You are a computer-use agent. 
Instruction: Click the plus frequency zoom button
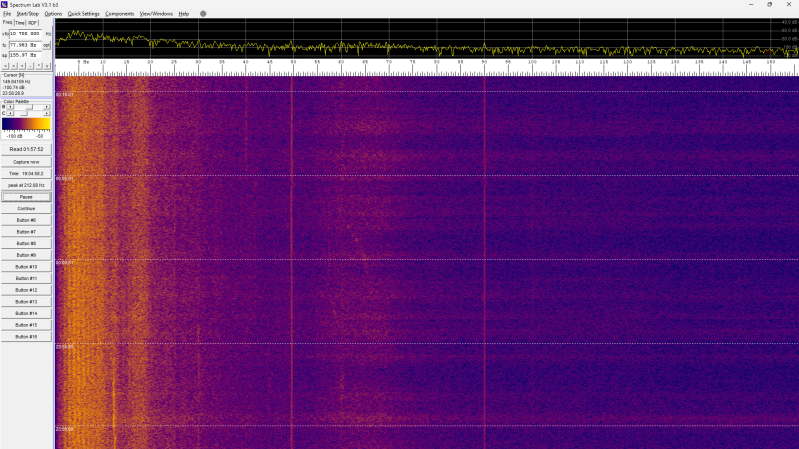point(22,66)
